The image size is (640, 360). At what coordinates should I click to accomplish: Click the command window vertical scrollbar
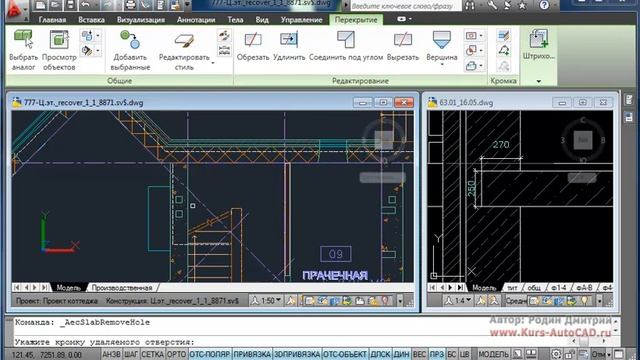point(616,326)
